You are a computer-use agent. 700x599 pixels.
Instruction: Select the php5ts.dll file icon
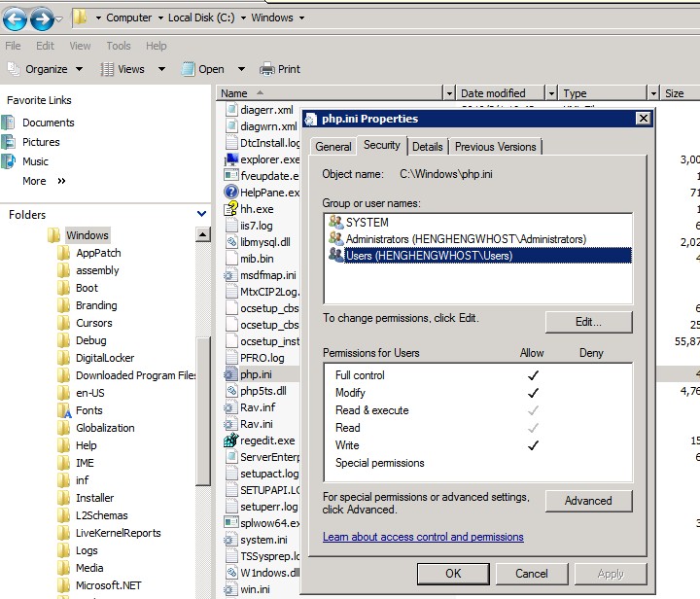click(231, 391)
